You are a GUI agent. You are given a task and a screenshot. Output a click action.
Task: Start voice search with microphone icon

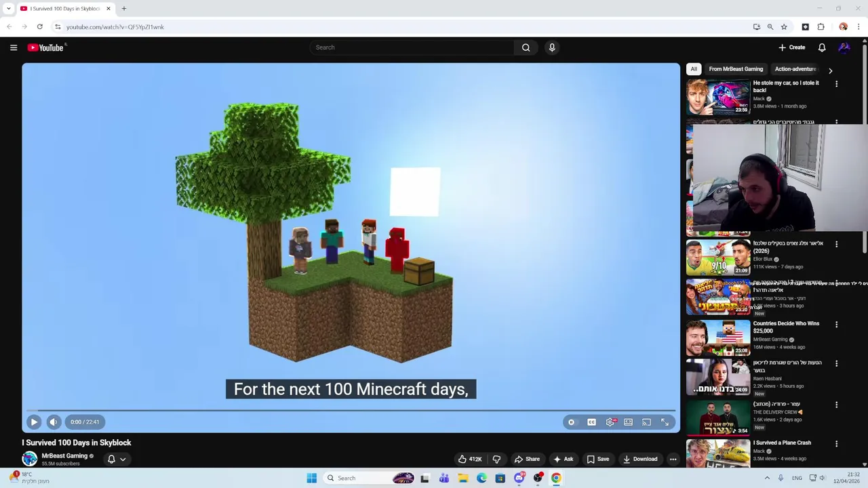click(x=552, y=47)
